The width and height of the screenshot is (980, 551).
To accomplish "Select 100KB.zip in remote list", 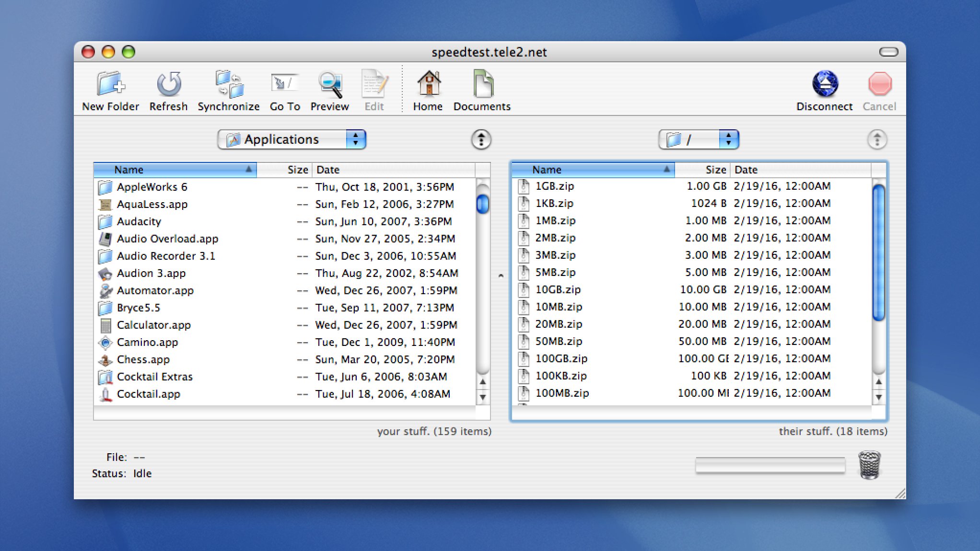I will 691,376.
